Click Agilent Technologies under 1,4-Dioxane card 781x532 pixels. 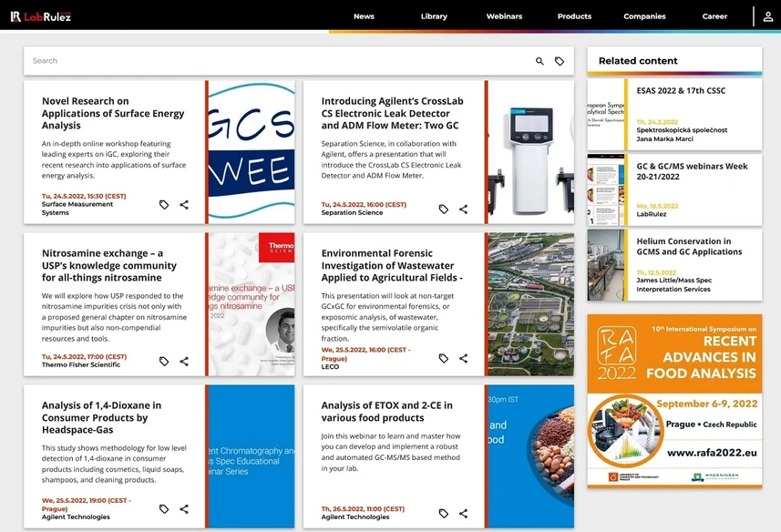click(x=76, y=517)
